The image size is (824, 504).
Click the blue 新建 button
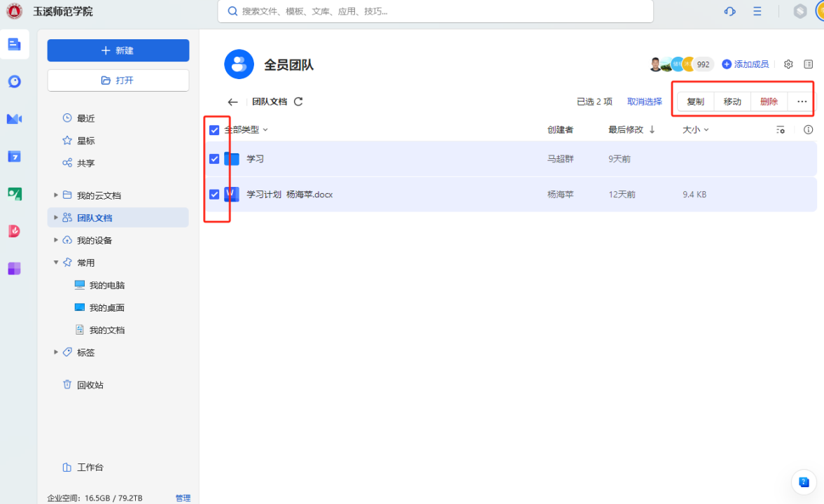coord(118,50)
